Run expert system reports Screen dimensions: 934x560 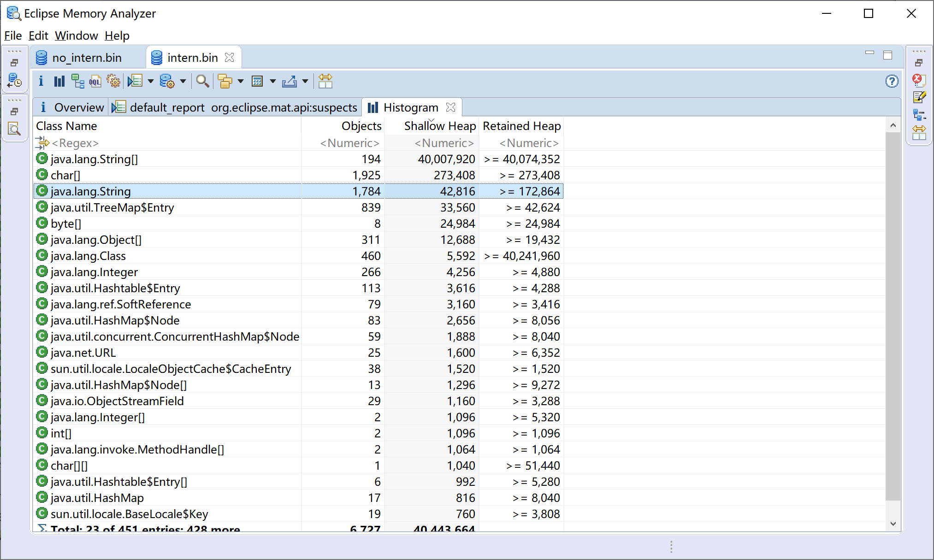pyautogui.click(x=135, y=82)
